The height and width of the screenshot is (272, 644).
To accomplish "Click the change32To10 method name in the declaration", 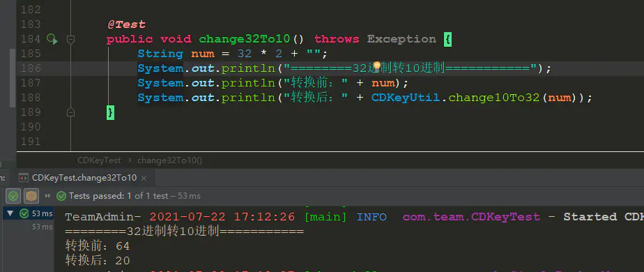I will (x=245, y=39).
